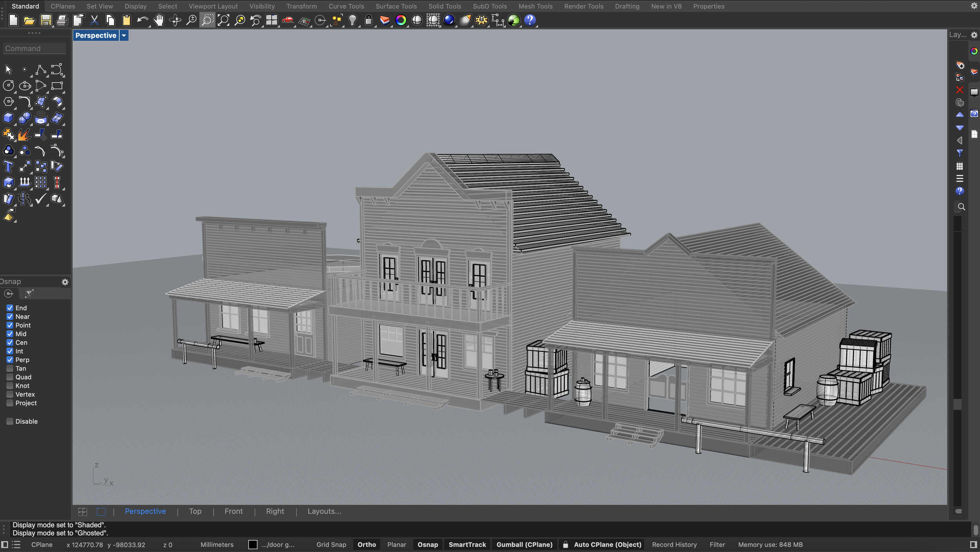The width and height of the screenshot is (980, 552).
Task: Click the padlock Lock objects icon
Action: click(x=368, y=20)
